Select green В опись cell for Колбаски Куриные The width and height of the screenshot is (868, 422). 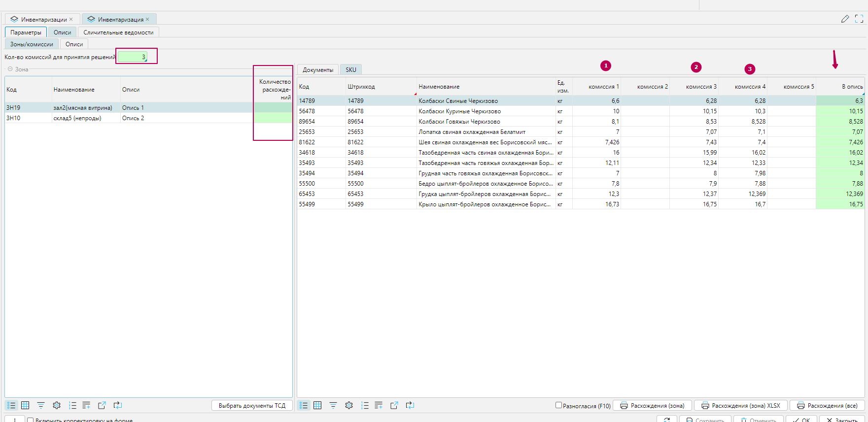coord(840,111)
